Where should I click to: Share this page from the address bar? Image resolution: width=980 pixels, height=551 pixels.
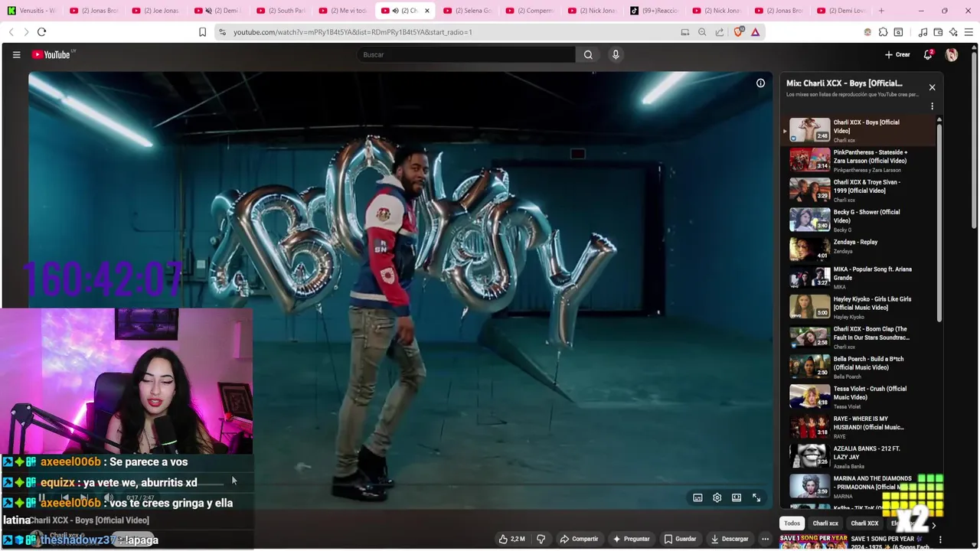(720, 32)
